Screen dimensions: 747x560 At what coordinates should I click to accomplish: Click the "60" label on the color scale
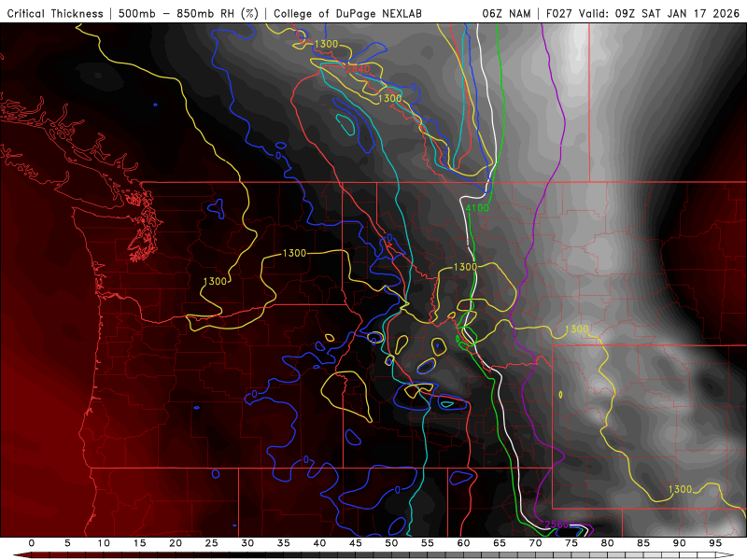click(463, 543)
